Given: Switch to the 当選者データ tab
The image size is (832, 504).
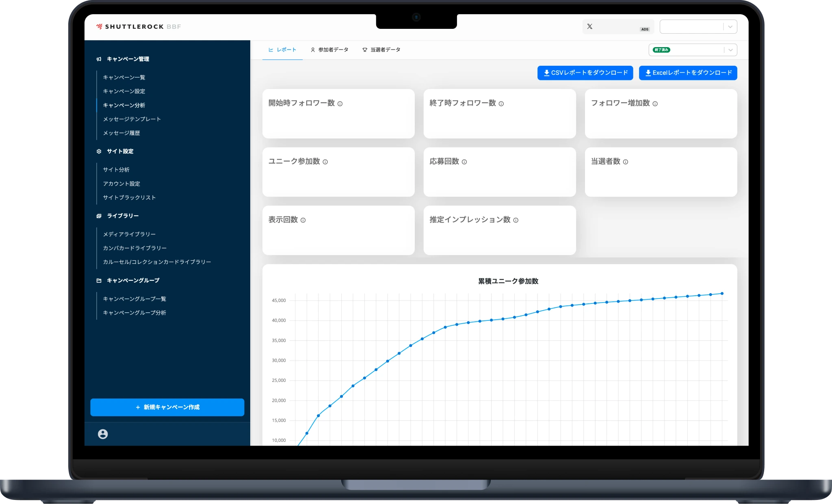Looking at the screenshot, I should [x=381, y=50].
